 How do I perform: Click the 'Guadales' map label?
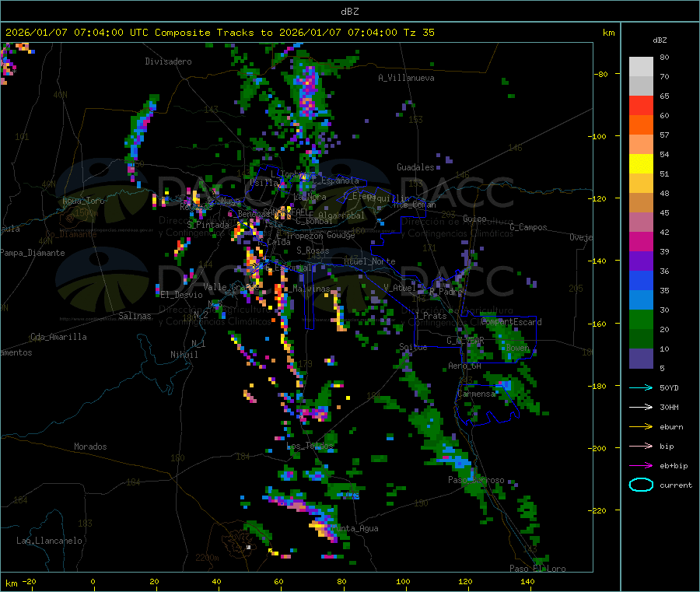click(415, 167)
